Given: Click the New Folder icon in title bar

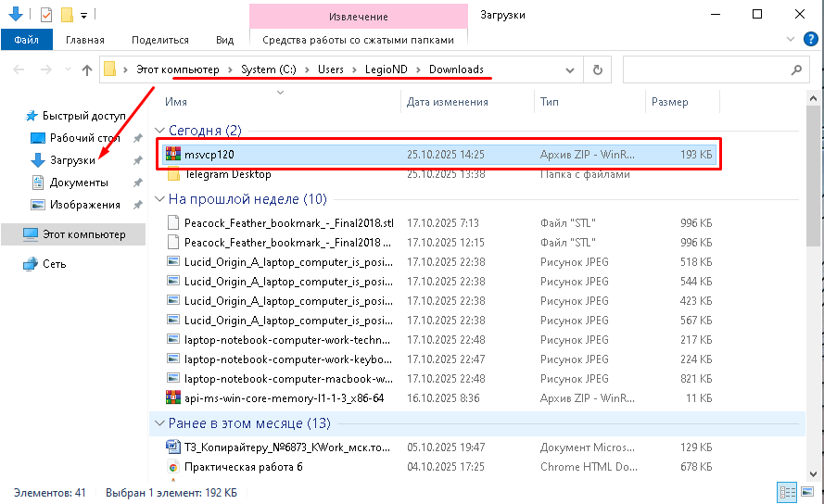Looking at the screenshot, I should (67, 15).
